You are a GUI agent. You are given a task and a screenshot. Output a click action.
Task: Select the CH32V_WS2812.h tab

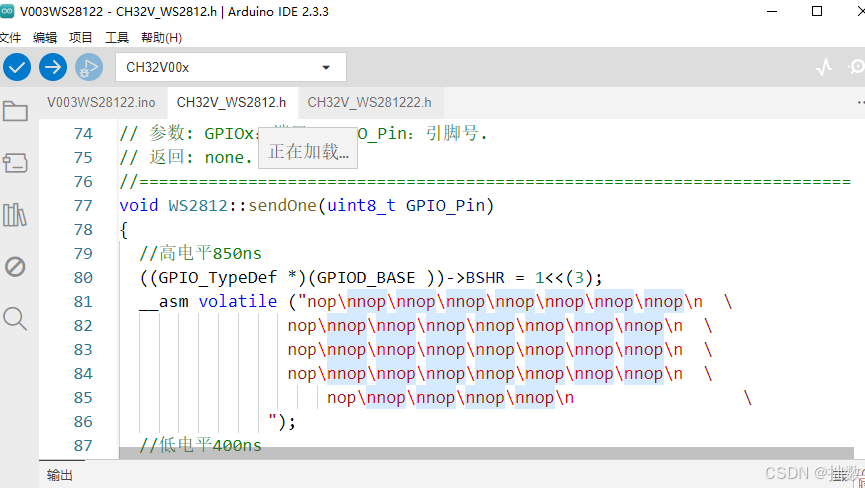click(x=232, y=103)
